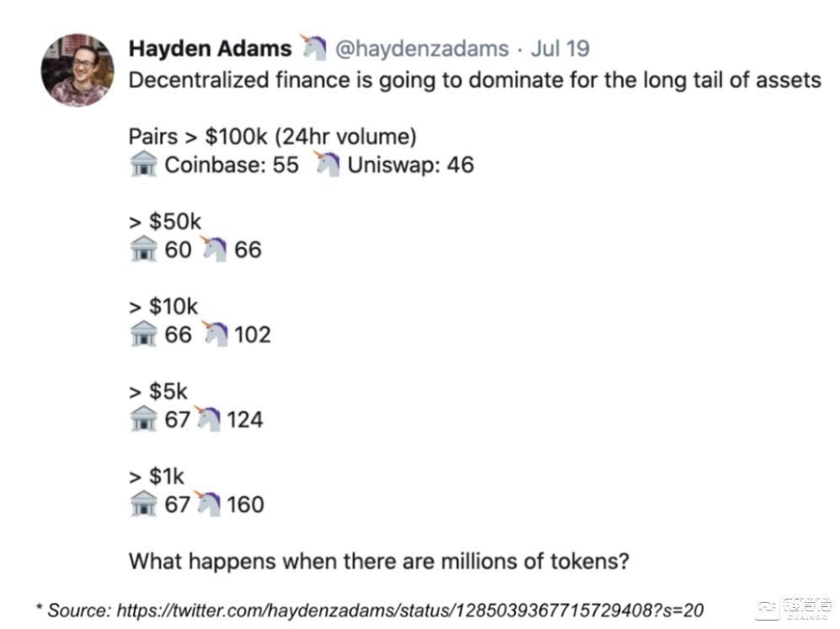The image size is (840, 629).
Task: Click the unicorn emoji next to 66 under $50k
Action: pos(213,249)
